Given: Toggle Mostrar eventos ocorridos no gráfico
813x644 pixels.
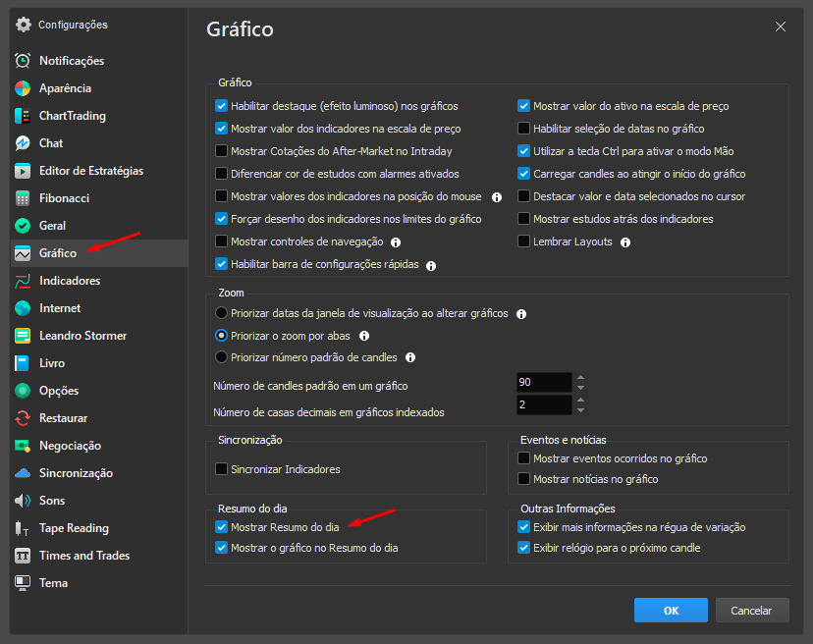Looking at the screenshot, I should (523, 457).
